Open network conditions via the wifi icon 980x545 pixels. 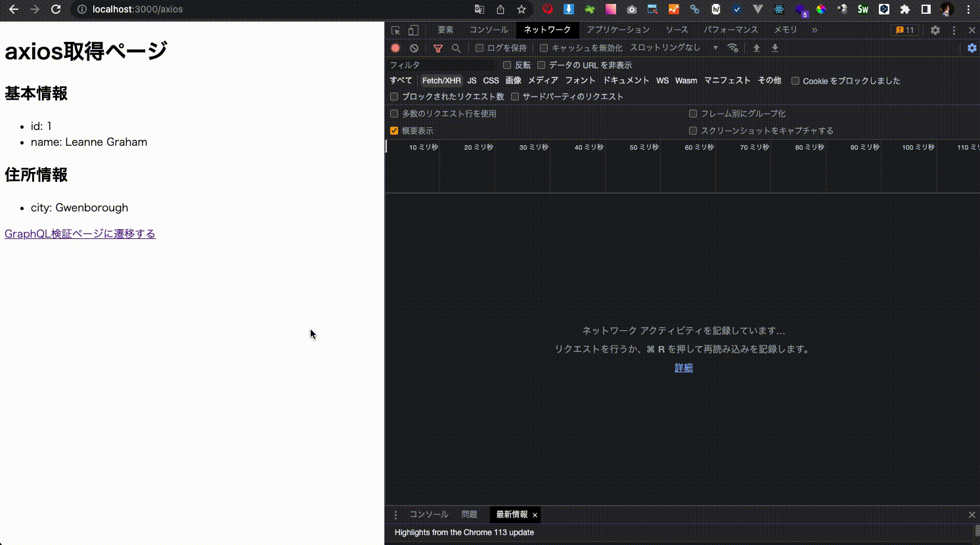pyautogui.click(x=733, y=47)
